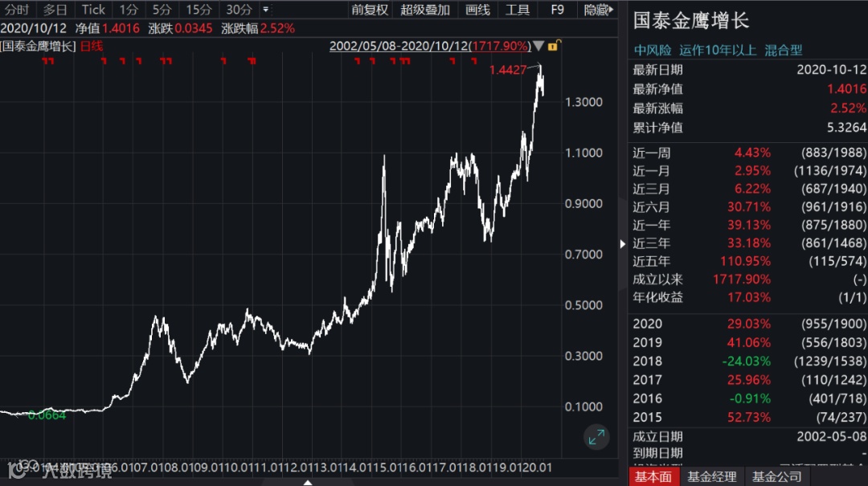Image resolution: width=868 pixels, height=486 pixels.
Task: Open the 基金经理 tab
Action: point(712,476)
